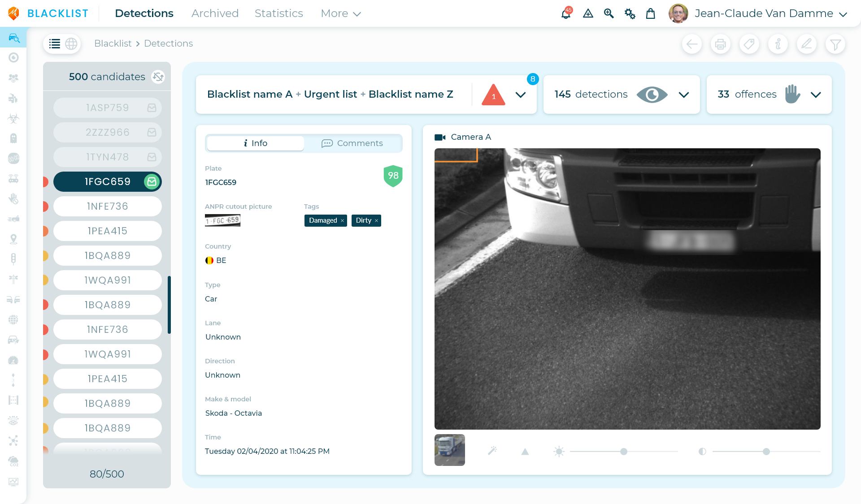
Task: Click the Blacklist breadcrumb link
Action: tap(113, 43)
